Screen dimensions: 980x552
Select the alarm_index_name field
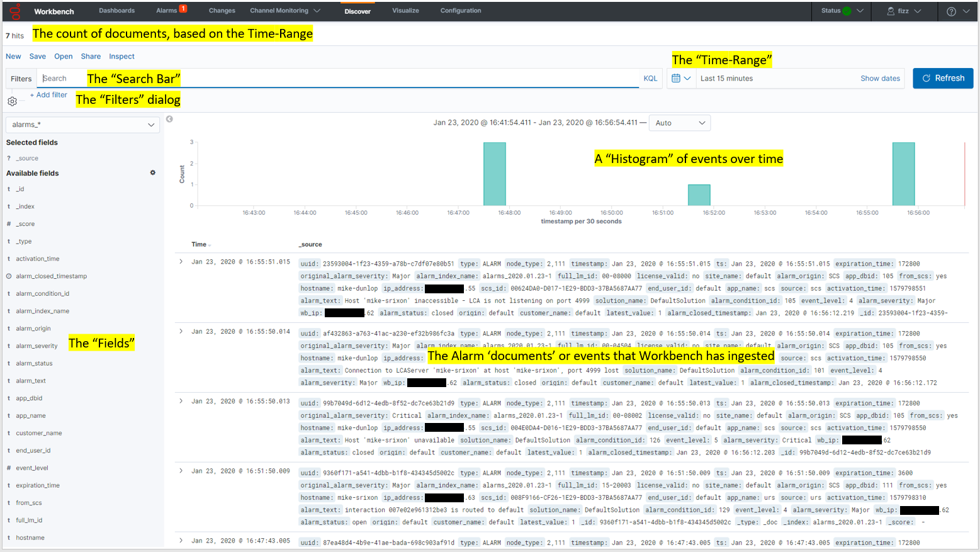(x=43, y=311)
